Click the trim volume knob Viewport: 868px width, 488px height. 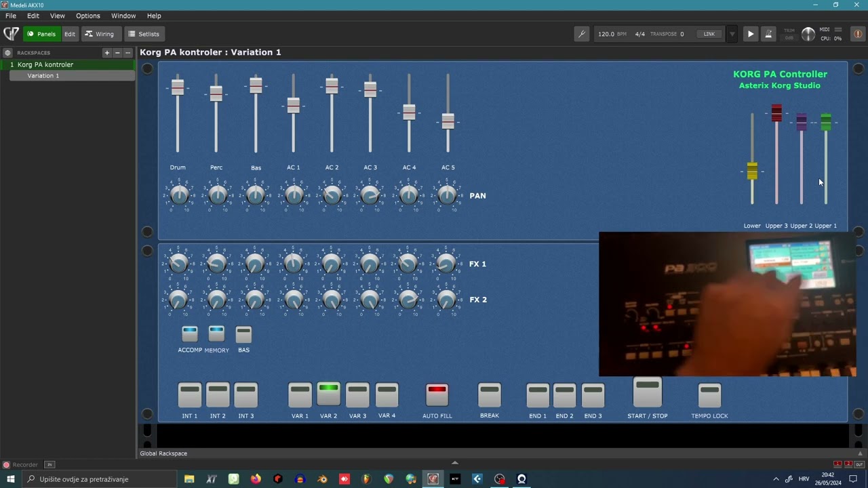click(x=808, y=34)
